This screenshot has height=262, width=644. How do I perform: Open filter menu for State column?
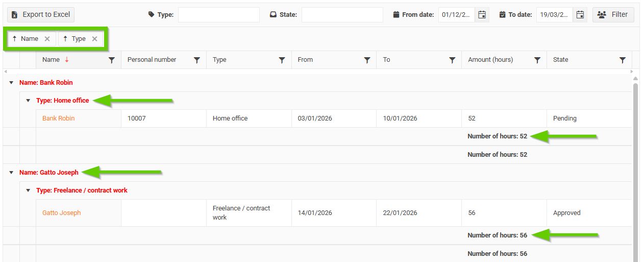pyautogui.click(x=623, y=60)
